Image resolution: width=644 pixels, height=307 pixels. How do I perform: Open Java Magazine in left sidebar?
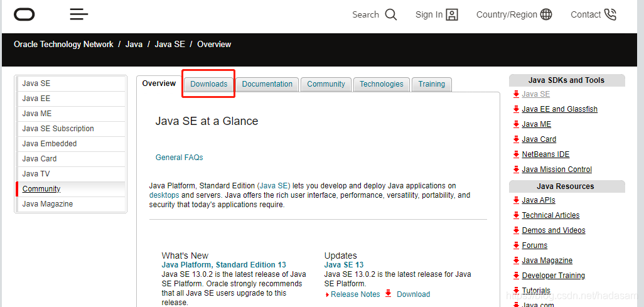(71, 204)
